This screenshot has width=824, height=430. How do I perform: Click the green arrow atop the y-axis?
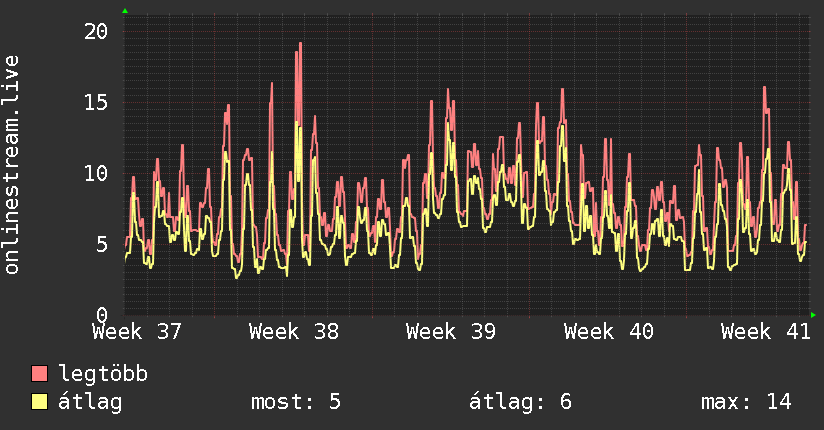pyautogui.click(x=125, y=11)
